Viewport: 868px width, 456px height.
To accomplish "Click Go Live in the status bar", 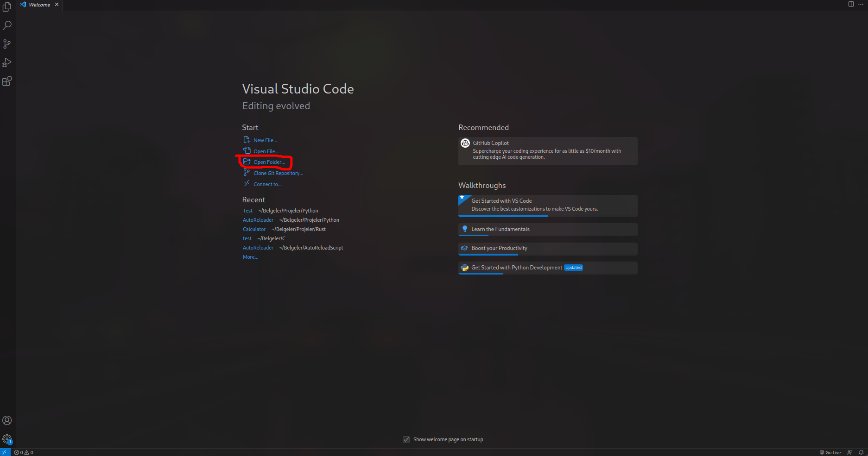I will [x=830, y=452].
